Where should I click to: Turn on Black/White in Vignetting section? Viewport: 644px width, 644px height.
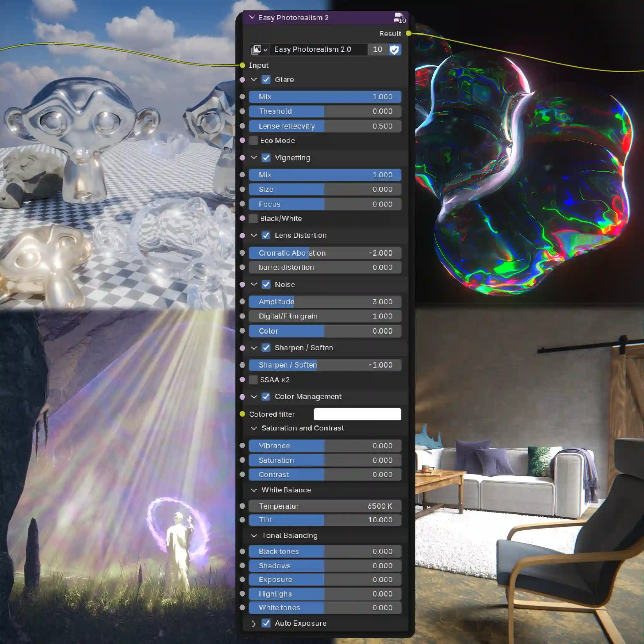pyautogui.click(x=253, y=219)
